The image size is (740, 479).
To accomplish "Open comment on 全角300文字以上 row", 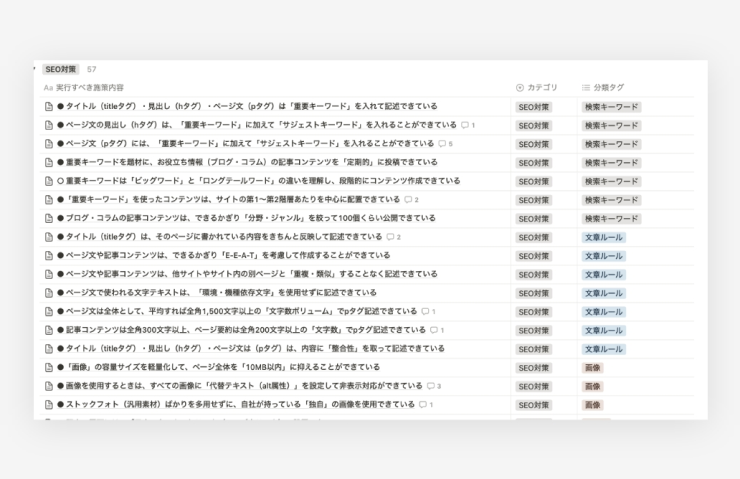I will 437,330.
